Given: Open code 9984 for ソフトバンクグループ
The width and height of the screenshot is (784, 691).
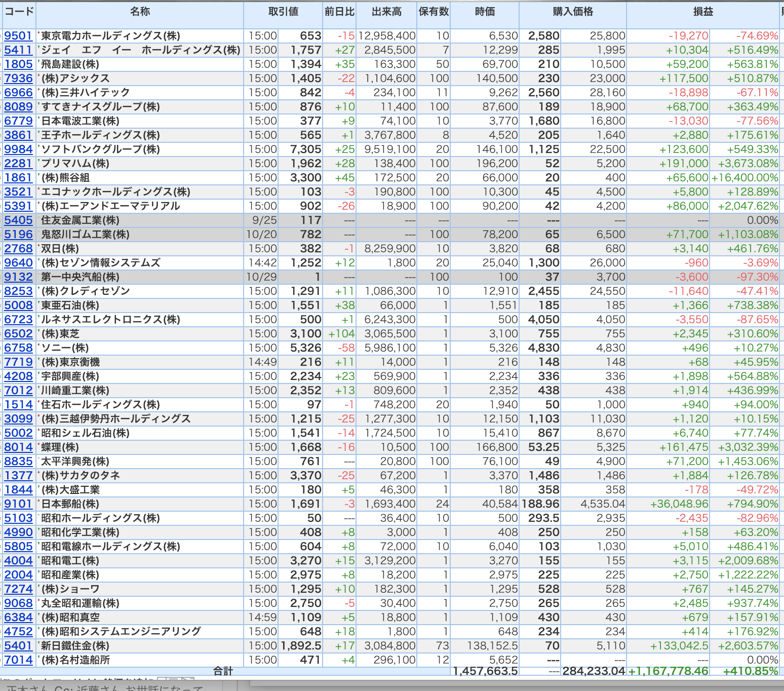Looking at the screenshot, I should pos(18,149).
